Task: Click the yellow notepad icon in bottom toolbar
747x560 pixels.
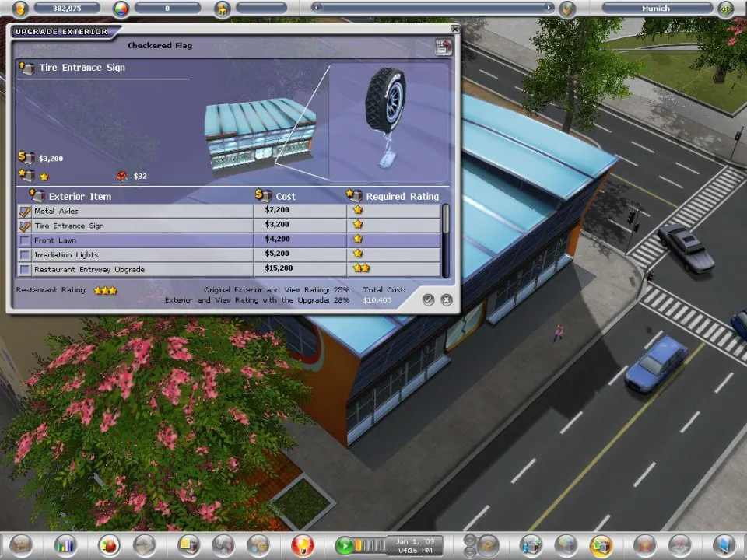Action: 189,545
